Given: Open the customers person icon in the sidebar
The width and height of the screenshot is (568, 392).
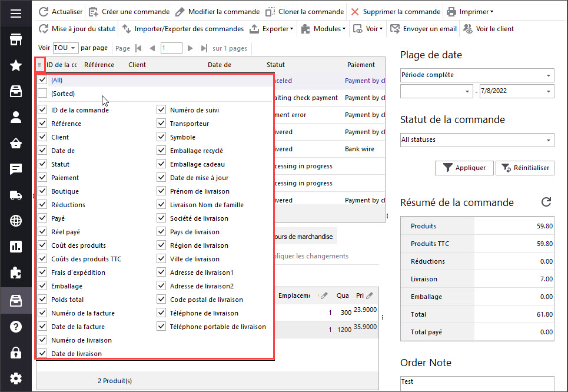Looking at the screenshot, I should pyautogui.click(x=15, y=117).
